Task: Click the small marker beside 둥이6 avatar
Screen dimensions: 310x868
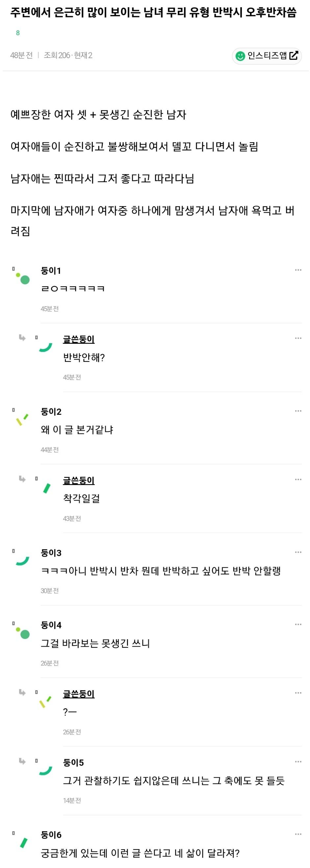Action: click(x=13, y=833)
